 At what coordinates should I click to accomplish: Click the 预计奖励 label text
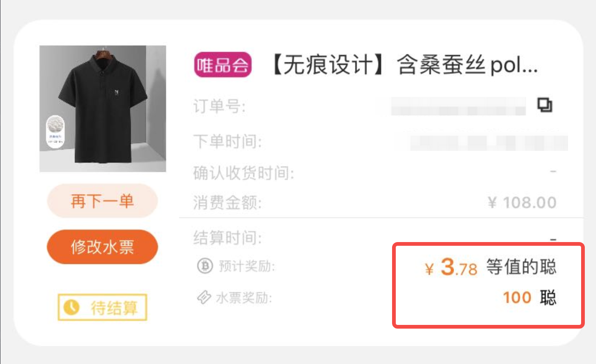(247, 267)
